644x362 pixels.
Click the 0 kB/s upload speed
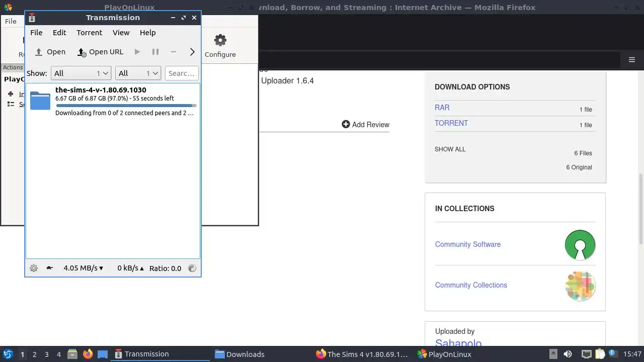point(130,268)
